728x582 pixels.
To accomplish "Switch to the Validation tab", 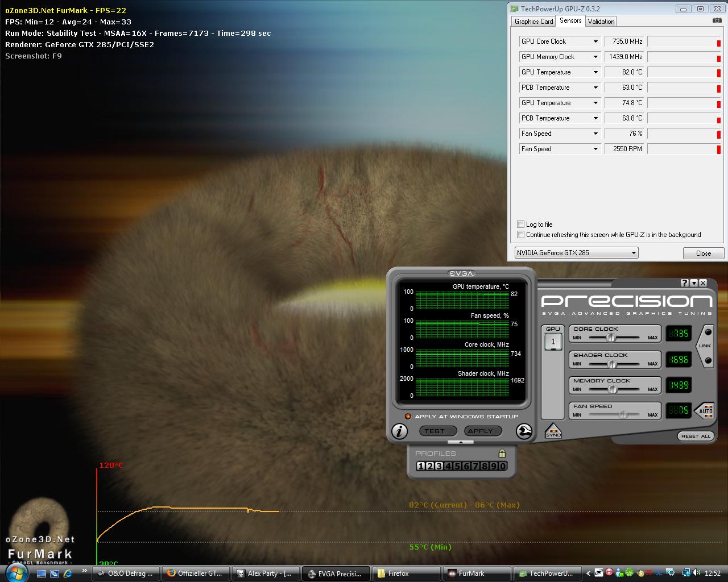I will coord(601,22).
